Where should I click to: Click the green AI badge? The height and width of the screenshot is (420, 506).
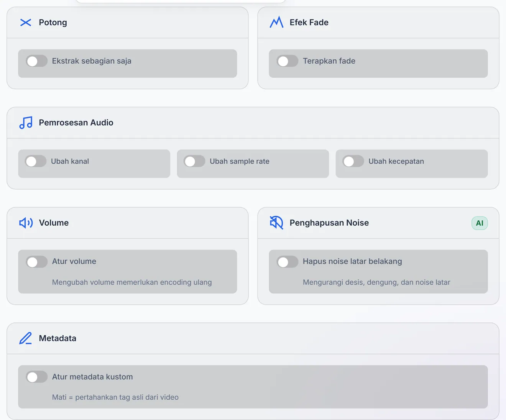point(480,223)
